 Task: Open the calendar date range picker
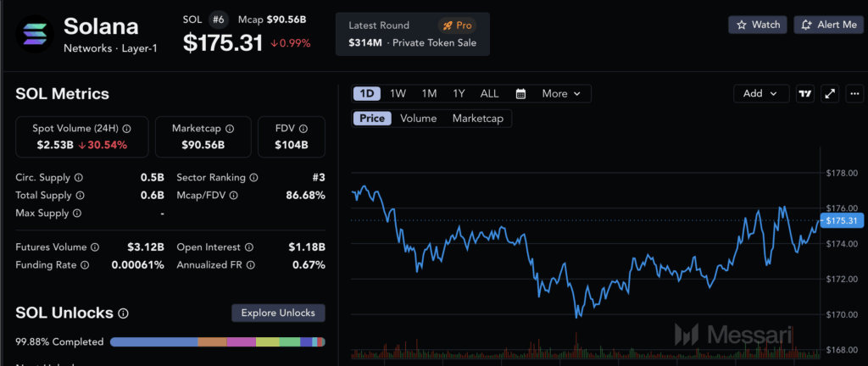click(x=520, y=93)
